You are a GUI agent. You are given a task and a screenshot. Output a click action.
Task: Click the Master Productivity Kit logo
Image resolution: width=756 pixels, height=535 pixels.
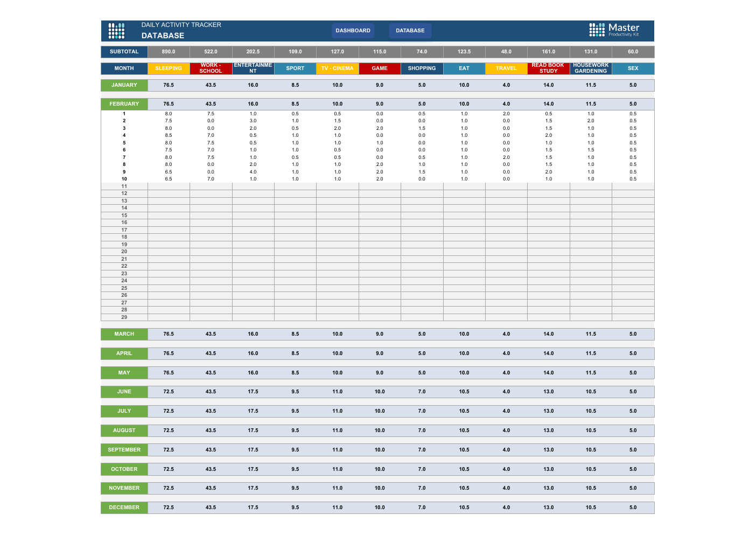tap(614, 30)
